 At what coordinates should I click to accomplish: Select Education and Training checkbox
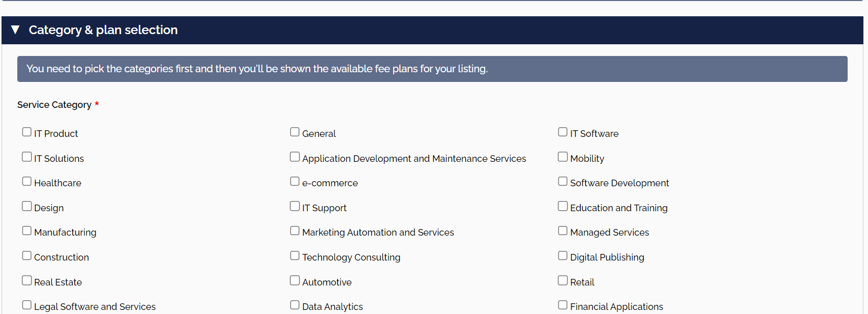pos(563,207)
